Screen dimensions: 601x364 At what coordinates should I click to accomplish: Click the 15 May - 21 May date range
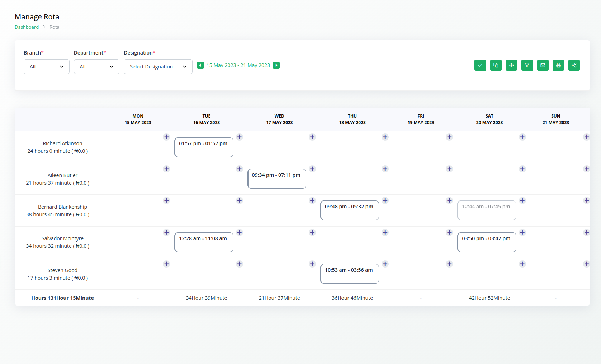[x=238, y=65]
